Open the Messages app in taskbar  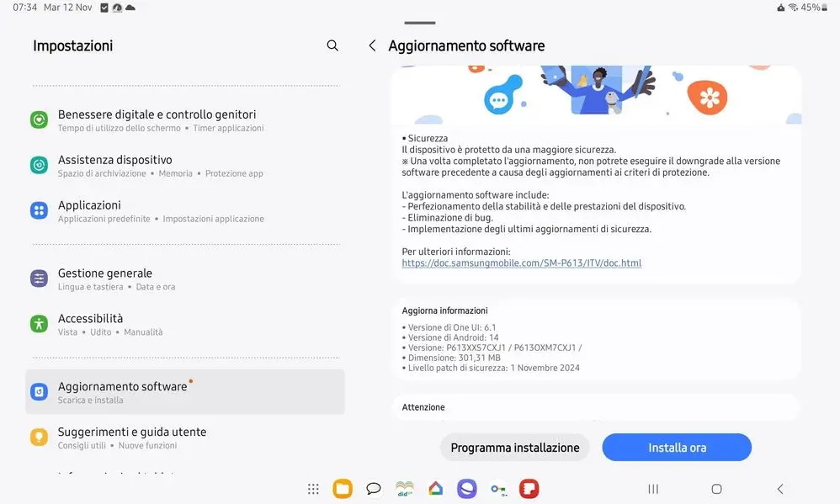coord(374,489)
